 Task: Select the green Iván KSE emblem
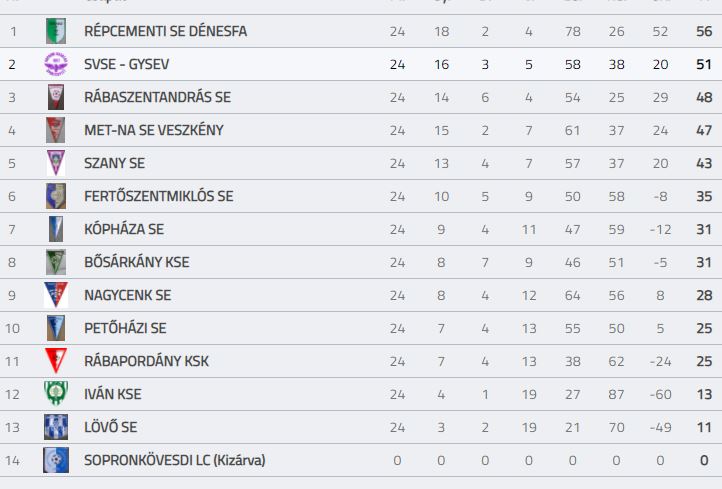click(56, 394)
